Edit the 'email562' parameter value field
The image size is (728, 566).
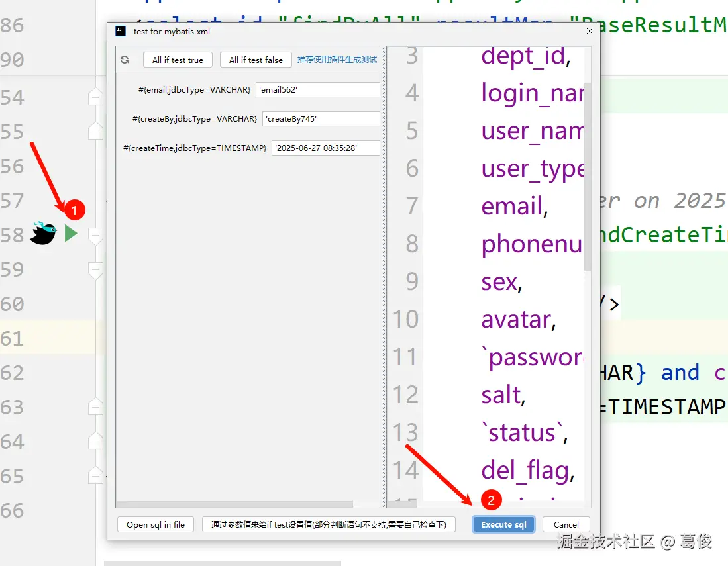pos(317,89)
